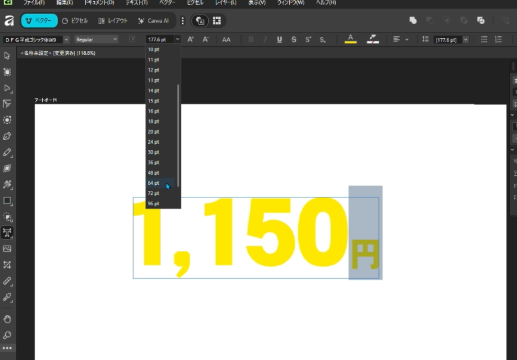The height and width of the screenshot is (360, 517).
Task: Select the Crop tool
Action: [x=7, y=265]
